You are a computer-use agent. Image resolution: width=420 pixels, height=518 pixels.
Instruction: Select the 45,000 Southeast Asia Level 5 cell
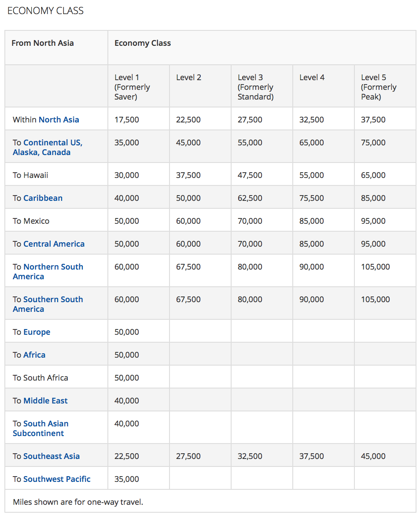(373, 456)
